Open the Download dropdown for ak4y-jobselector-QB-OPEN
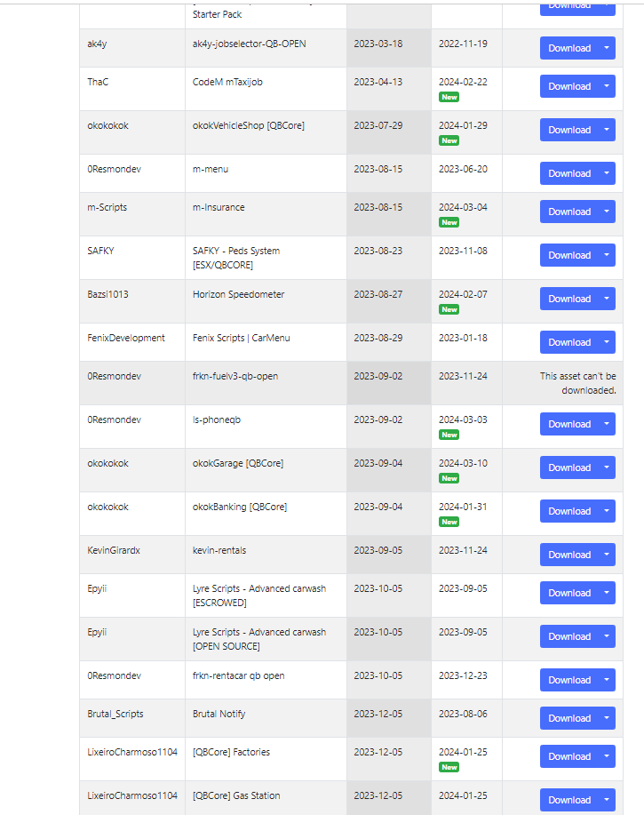The image size is (644, 815). [x=605, y=48]
